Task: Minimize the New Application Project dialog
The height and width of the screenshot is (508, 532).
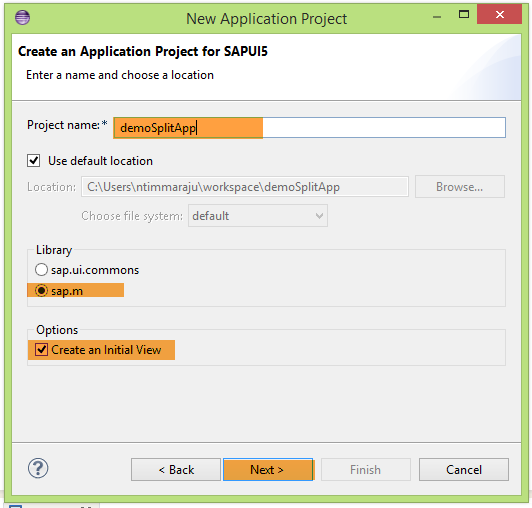Action: click(437, 16)
